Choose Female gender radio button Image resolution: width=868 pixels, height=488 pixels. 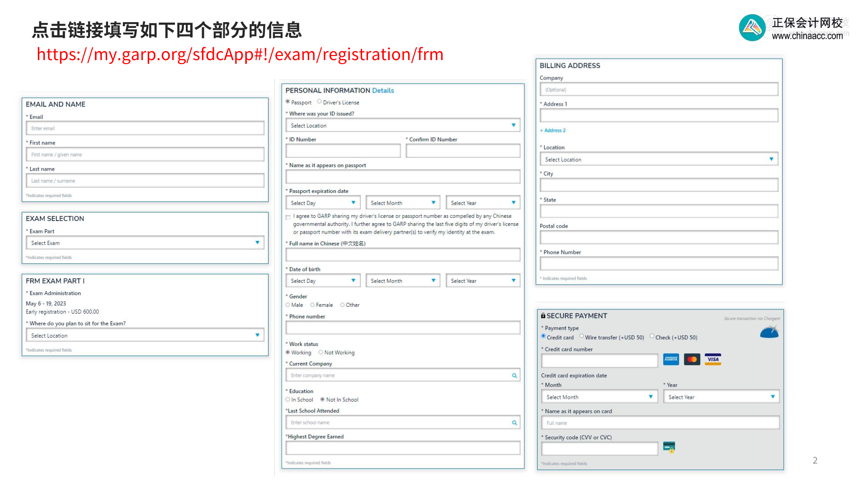tap(312, 305)
